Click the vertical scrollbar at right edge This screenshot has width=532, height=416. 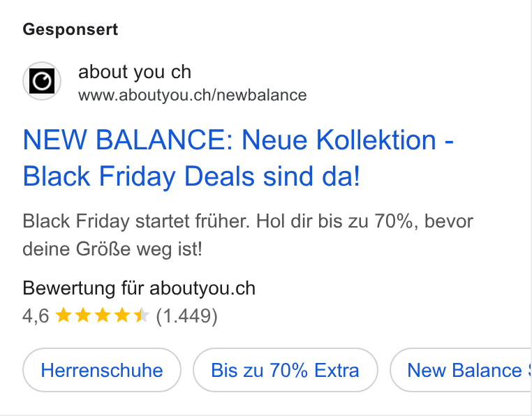(x=529, y=207)
